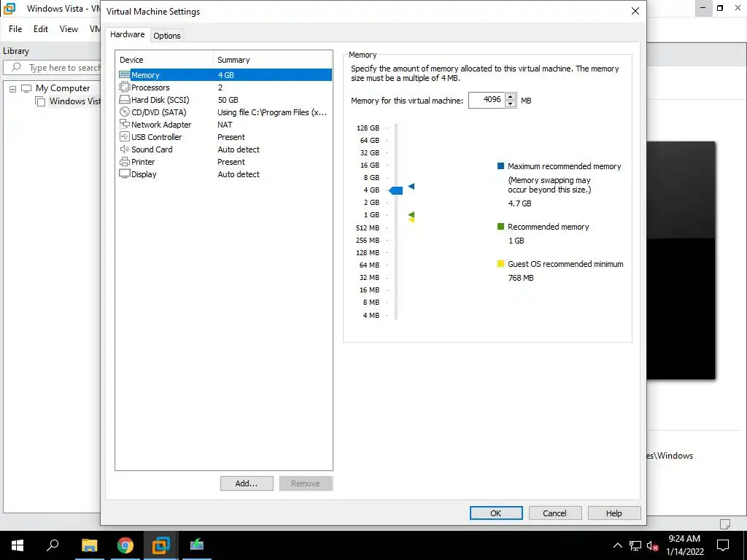Image resolution: width=747 pixels, height=560 pixels.
Task: Open the Edit menu
Action: (41, 29)
